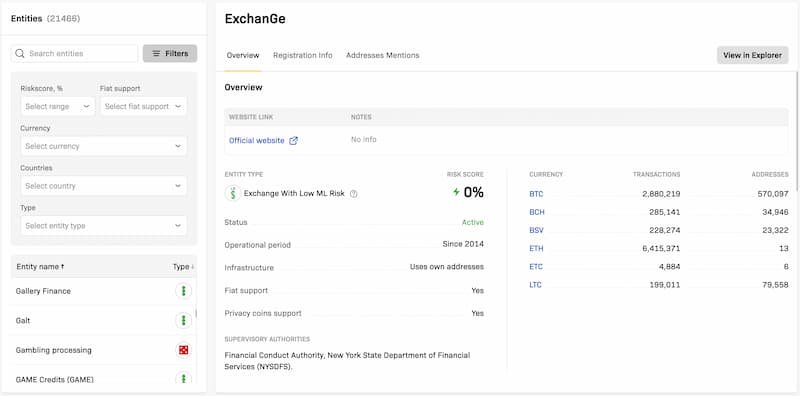
Task: Select the Gallery Finance entity row
Action: click(x=104, y=291)
